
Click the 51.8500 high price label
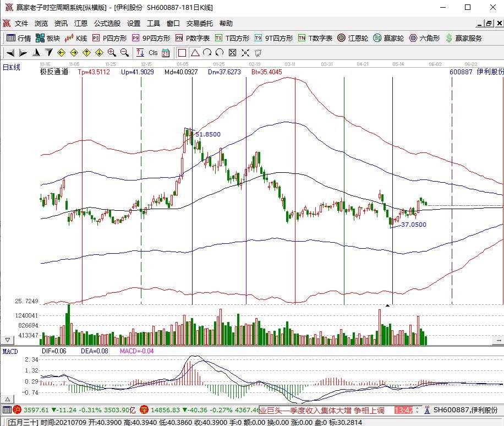(x=208, y=134)
